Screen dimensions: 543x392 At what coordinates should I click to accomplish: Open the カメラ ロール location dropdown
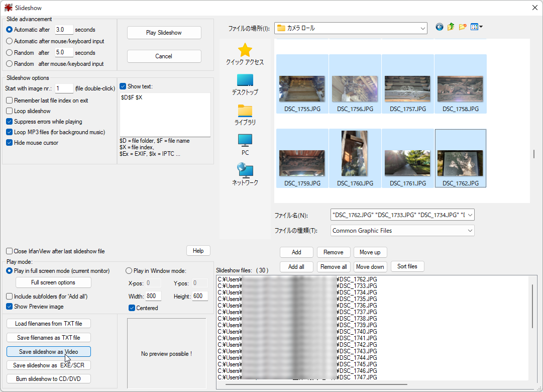[x=422, y=28]
